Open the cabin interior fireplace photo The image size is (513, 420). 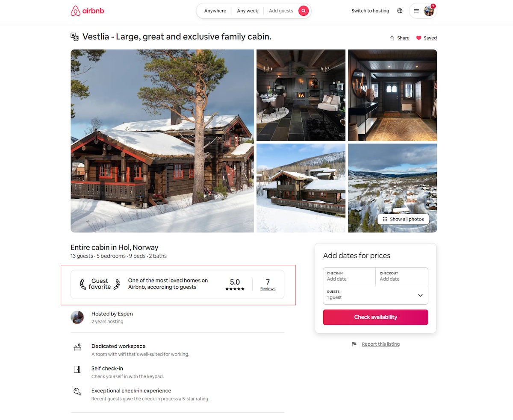(301, 95)
